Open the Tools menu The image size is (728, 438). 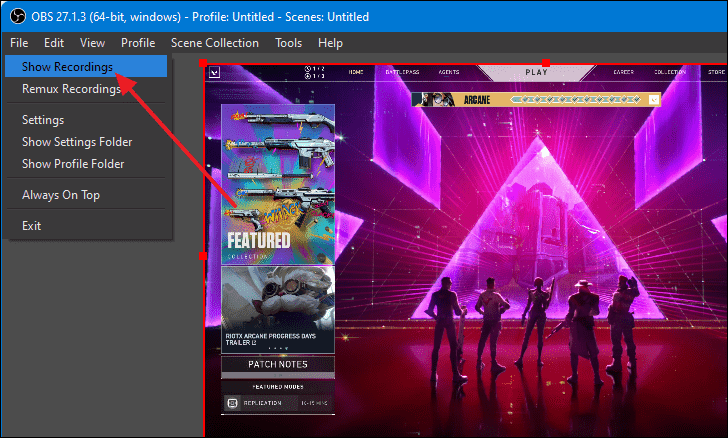(288, 43)
